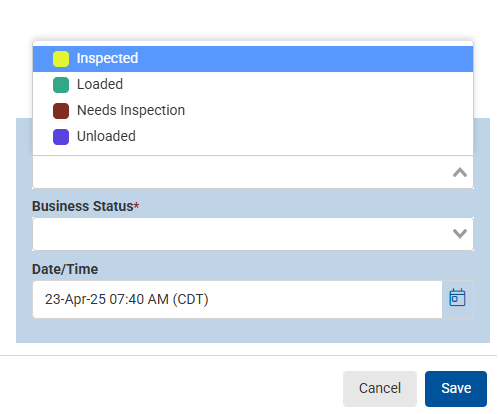Click the open status combo box field

coord(253,172)
